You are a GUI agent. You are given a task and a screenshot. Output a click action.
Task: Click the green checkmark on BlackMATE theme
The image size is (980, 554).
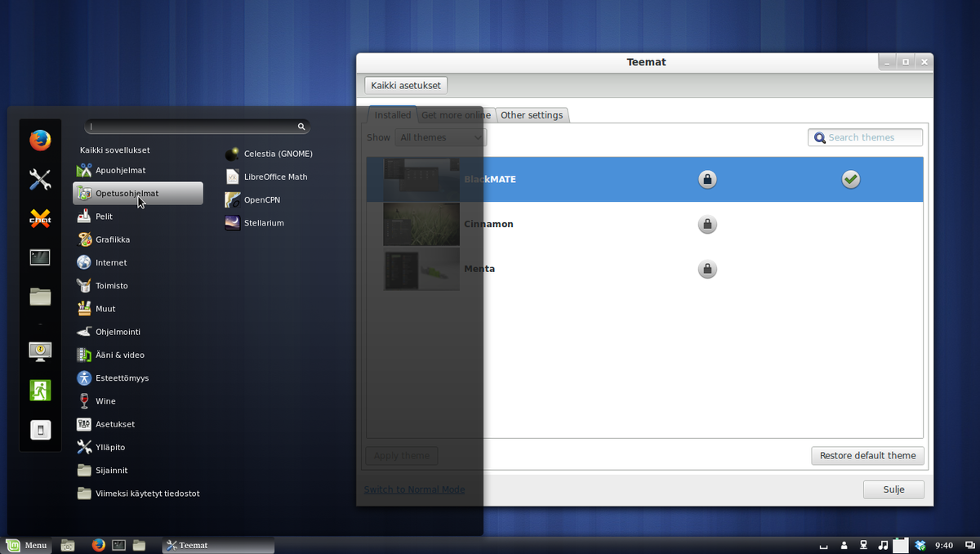tap(851, 180)
